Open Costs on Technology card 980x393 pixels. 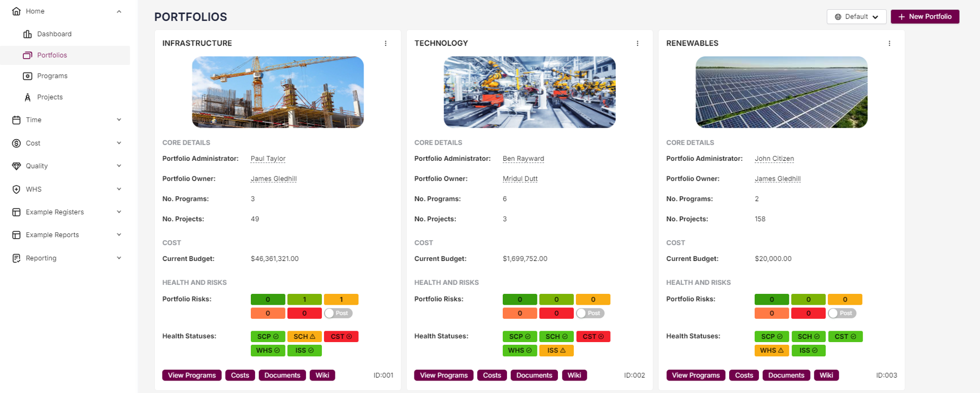[x=492, y=376]
